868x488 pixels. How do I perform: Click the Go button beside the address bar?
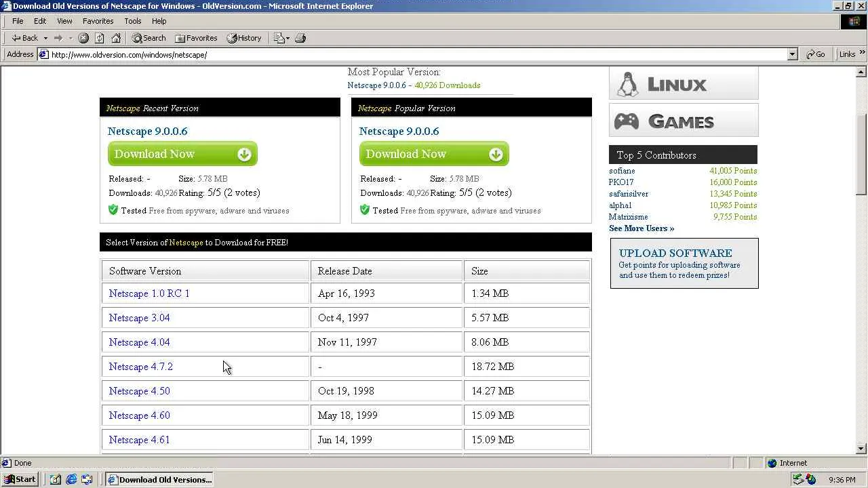(816, 54)
